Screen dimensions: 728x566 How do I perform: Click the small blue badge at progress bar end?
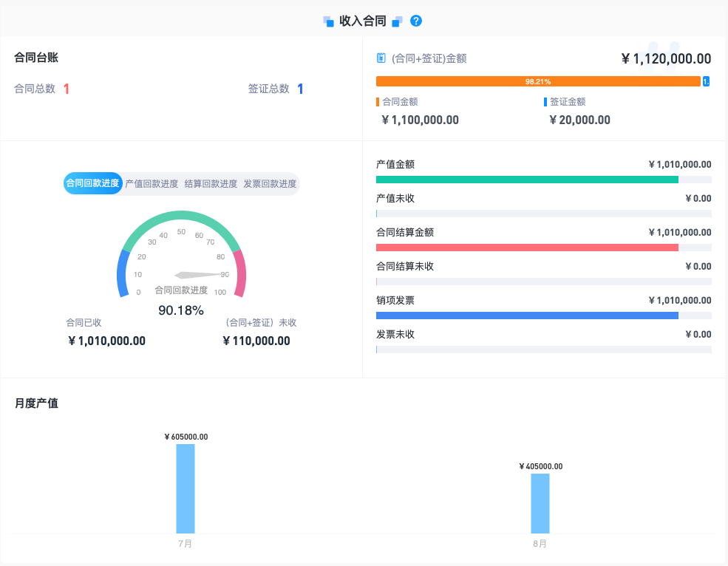[x=706, y=81]
